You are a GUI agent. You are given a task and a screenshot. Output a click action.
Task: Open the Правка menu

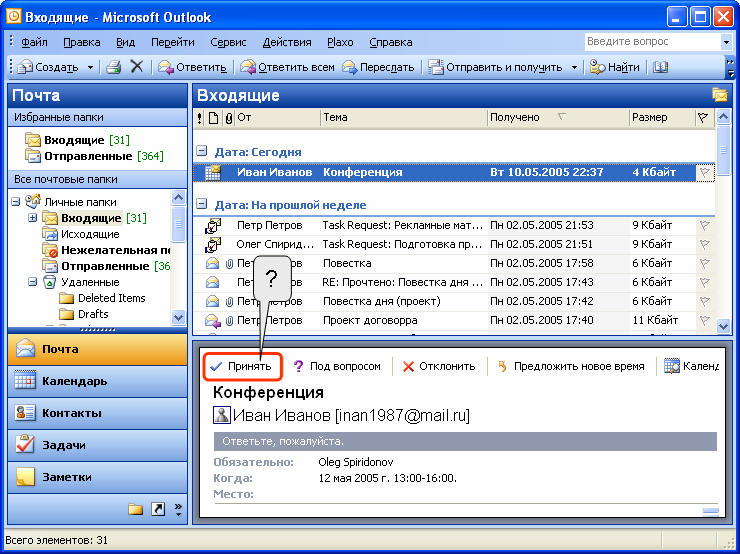pyautogui.click(x=82, y=42)
